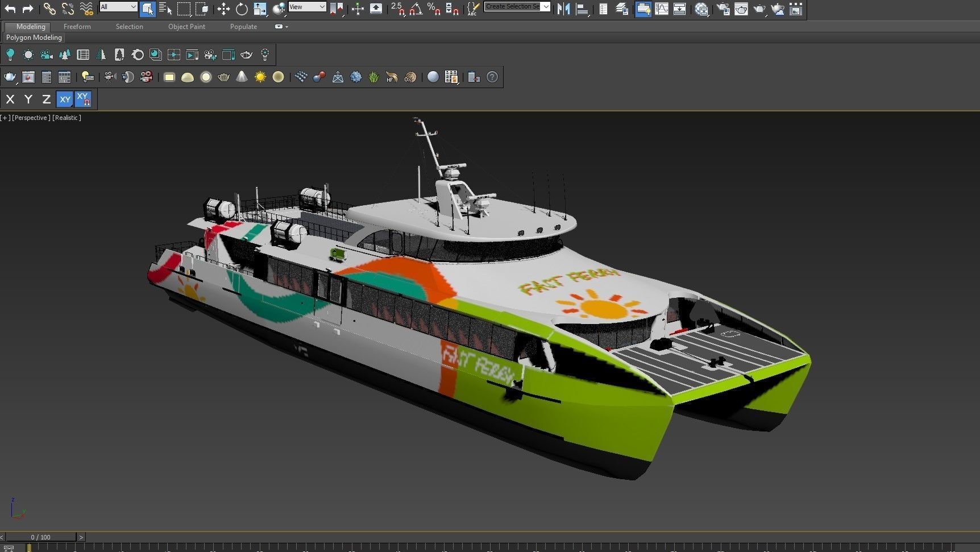Open the Layer Explorer icon
This screenshot has height=552, width=980.
[622, 9]
